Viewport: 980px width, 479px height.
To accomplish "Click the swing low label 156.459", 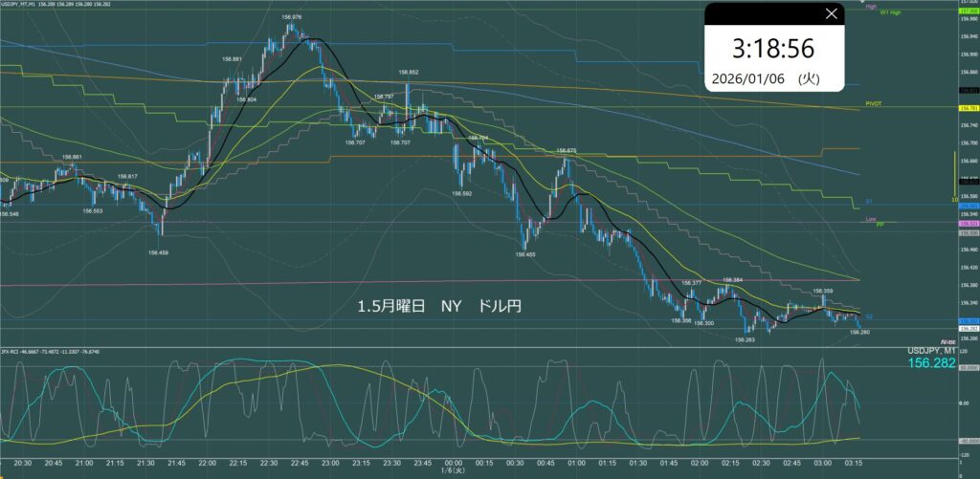I will click(x=158, y=253).
